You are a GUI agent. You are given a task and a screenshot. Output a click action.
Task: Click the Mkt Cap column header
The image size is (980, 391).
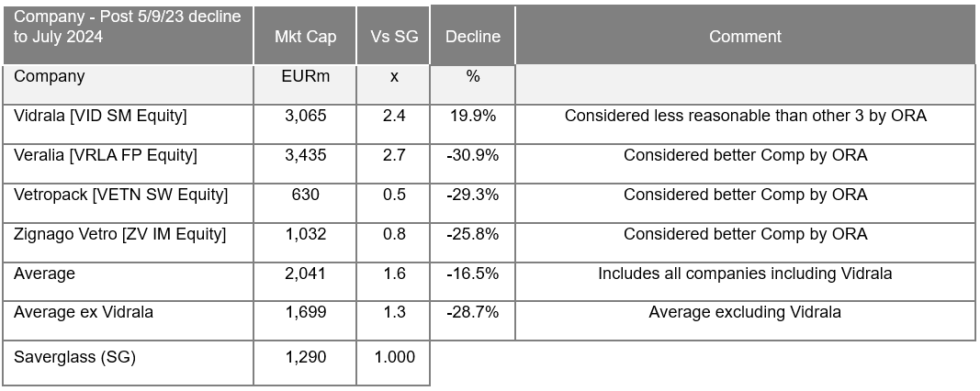305,37
